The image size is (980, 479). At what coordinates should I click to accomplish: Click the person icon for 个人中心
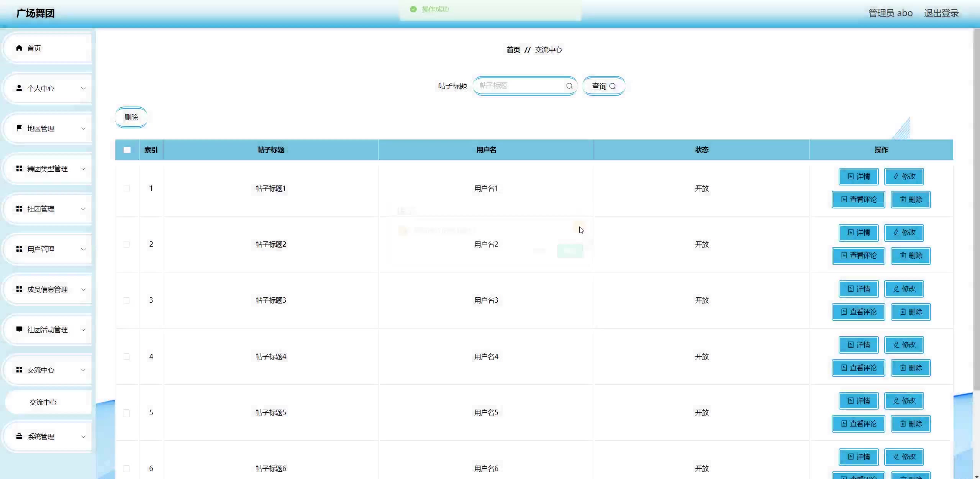point(19,88)
